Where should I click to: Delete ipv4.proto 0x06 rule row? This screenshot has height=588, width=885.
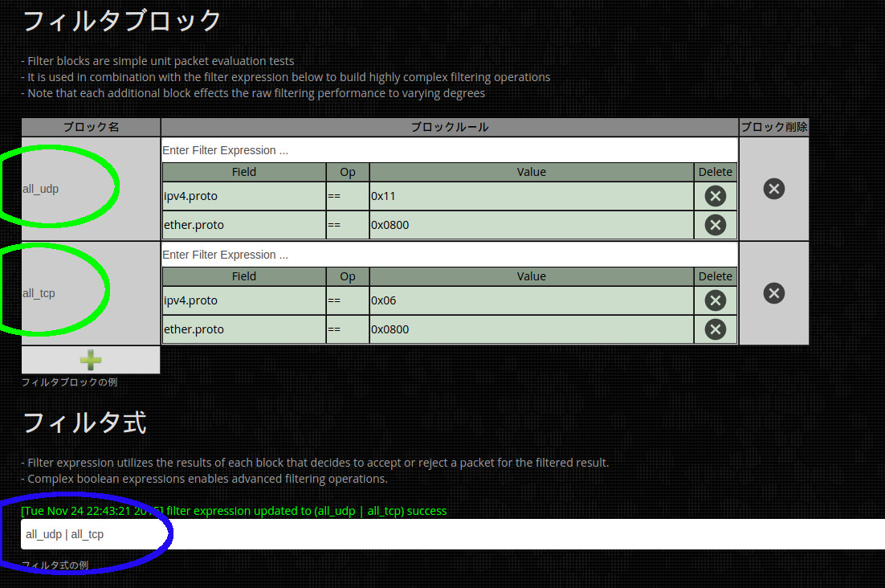pyautogui.click(x=715, y=300)
